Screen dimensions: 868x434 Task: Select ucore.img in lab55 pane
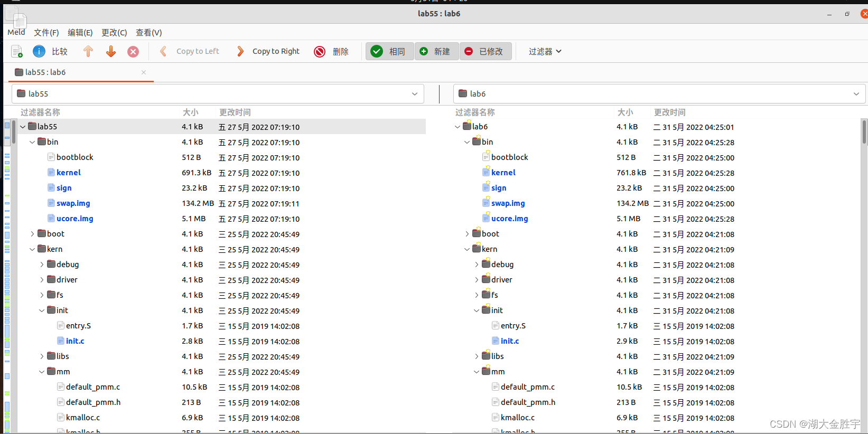[74, 219]
